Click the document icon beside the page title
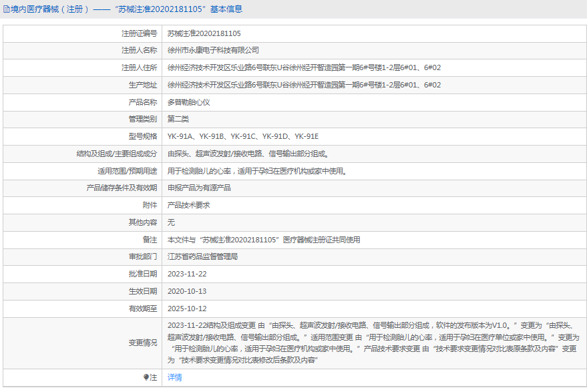This screenshot has width=587, height=392. point(7,9)
